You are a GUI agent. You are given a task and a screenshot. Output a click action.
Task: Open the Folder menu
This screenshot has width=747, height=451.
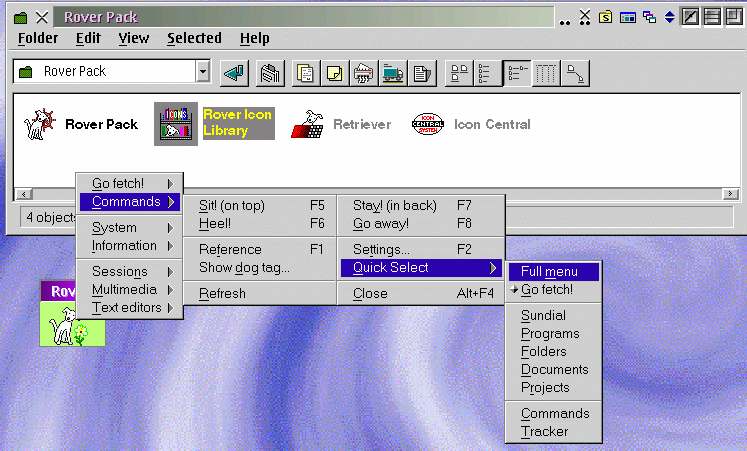tap(38, 38)
